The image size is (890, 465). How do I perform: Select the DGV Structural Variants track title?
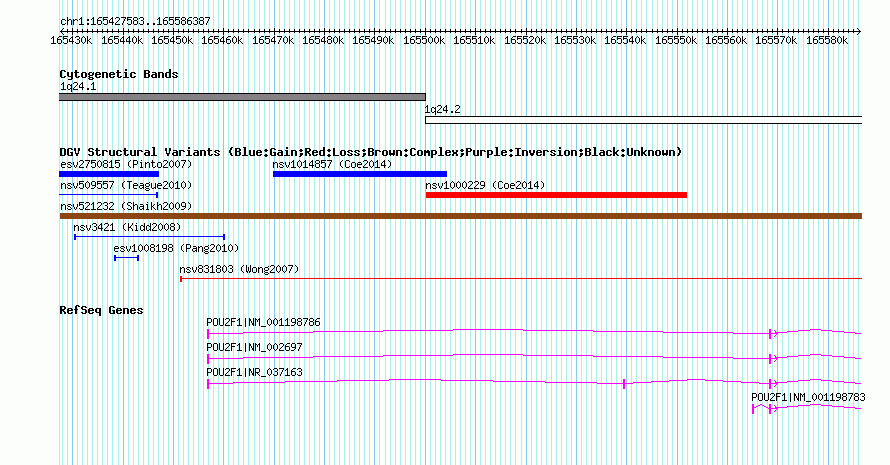(371, 152)
